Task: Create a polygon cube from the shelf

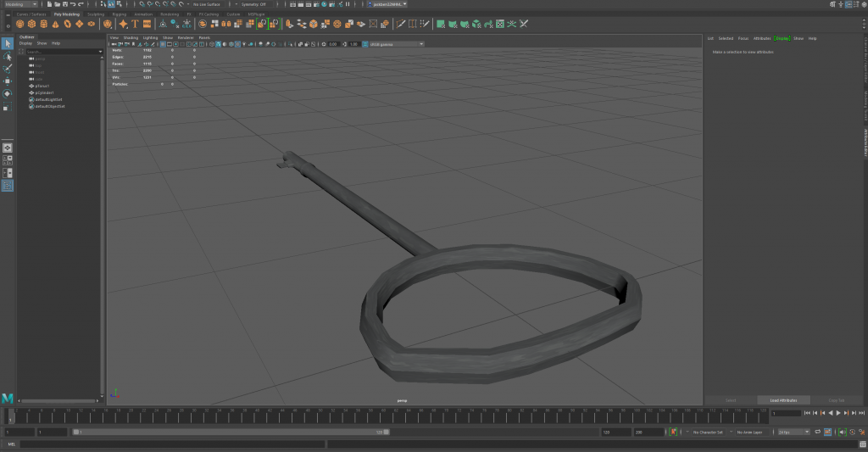Action: pos(31,24)
